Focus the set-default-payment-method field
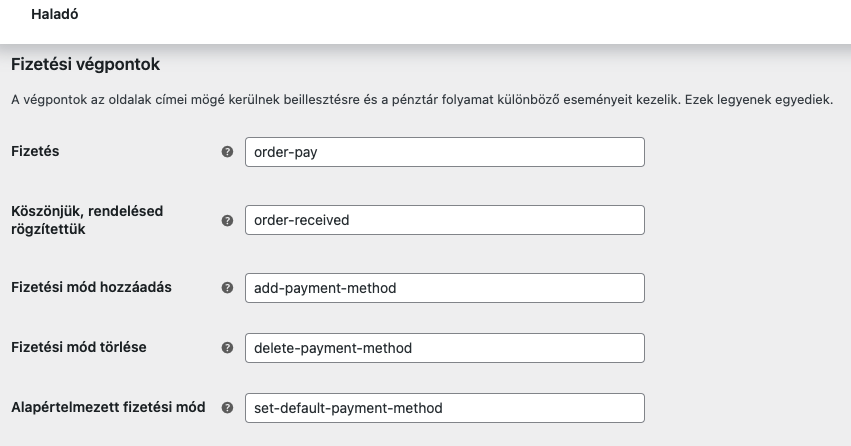 444,408
